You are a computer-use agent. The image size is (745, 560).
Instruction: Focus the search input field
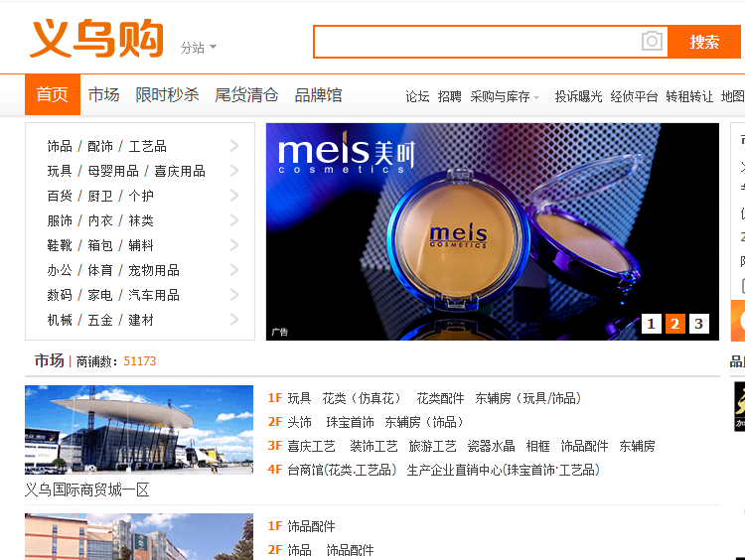(477, 42)
